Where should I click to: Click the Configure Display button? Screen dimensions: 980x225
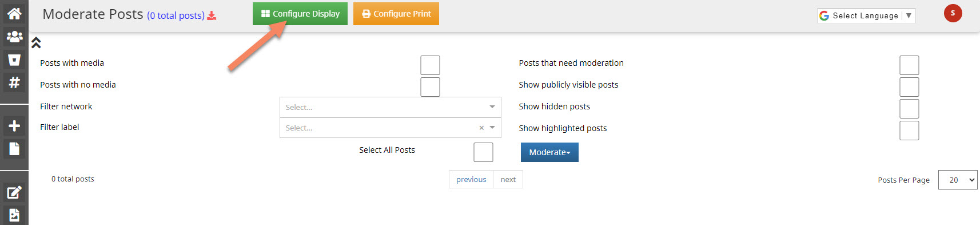click(300, 14)
